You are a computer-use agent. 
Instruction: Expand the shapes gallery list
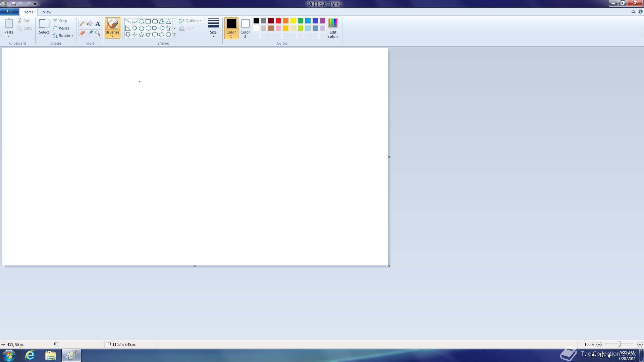[x=174, y=35]
